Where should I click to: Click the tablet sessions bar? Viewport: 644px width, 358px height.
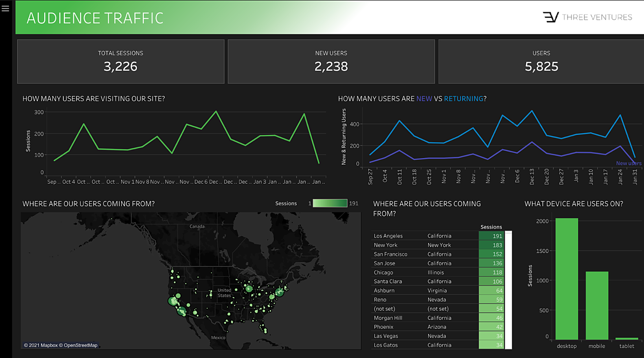(x=626, y=339)
